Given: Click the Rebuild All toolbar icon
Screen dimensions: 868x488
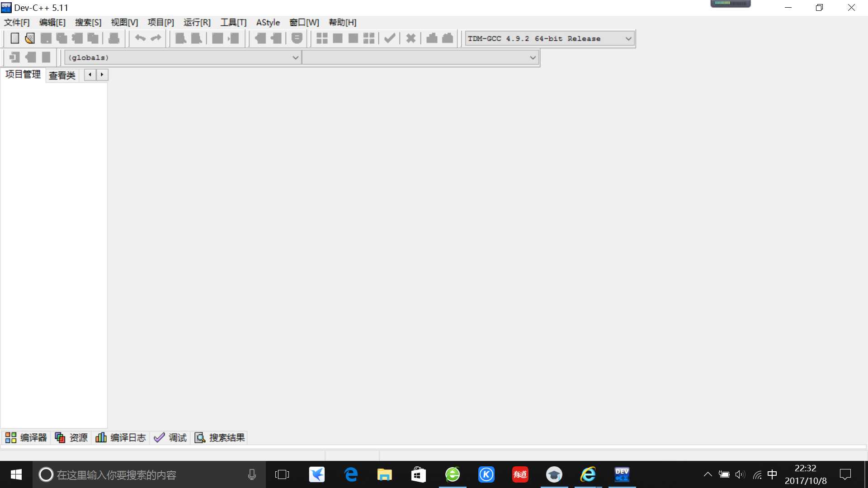Looking at the screenshot, I should click(369, 38).
